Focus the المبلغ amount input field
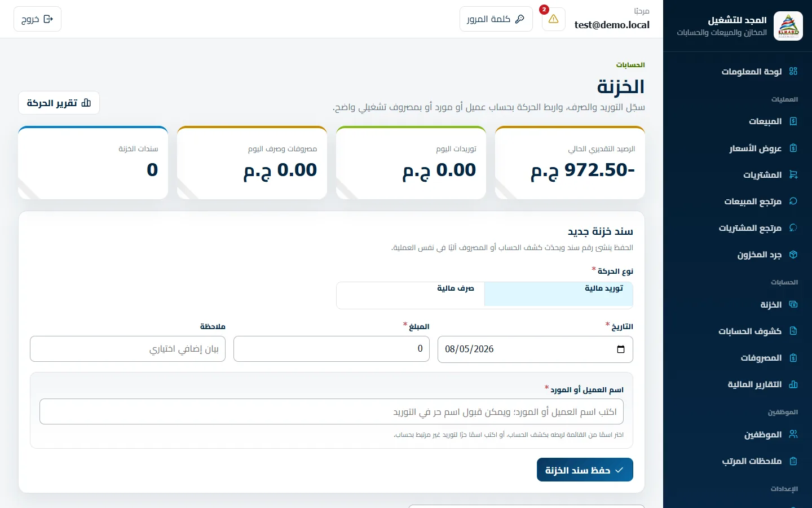812x508 pixels. pos(332,349)
